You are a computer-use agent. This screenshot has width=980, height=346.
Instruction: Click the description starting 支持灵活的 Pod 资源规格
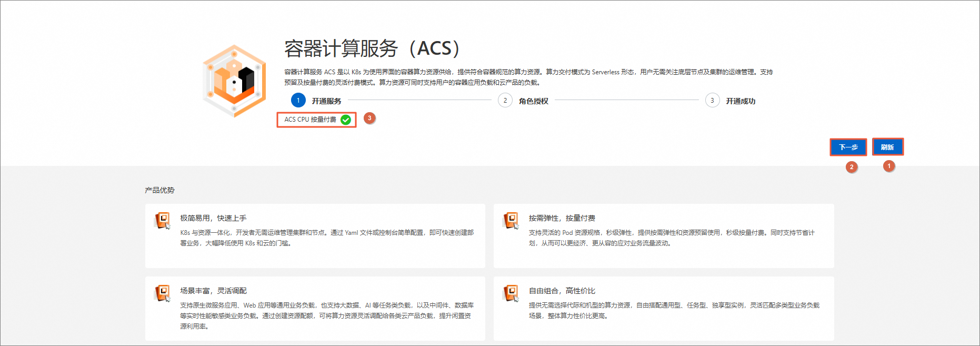(672, 238)
